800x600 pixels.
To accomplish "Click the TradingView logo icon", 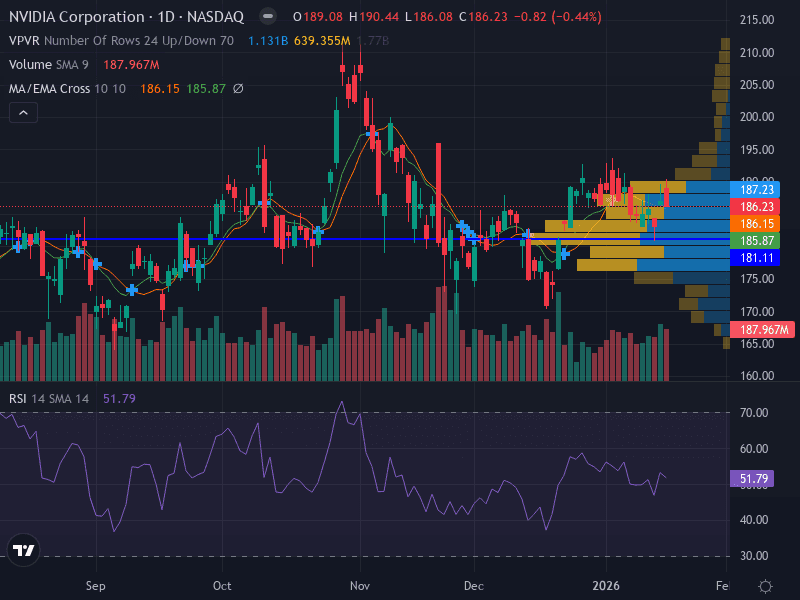I will pos(23,550).
